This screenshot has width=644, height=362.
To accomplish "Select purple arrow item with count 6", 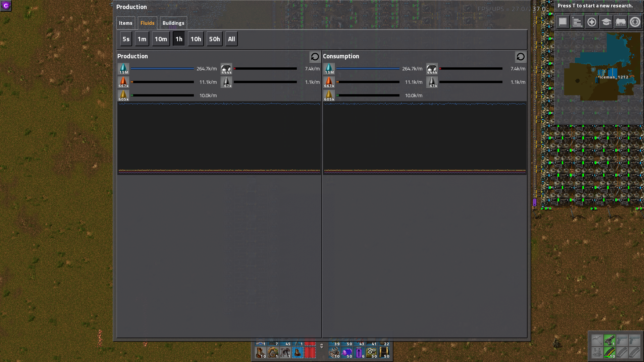I will point(359,353).
